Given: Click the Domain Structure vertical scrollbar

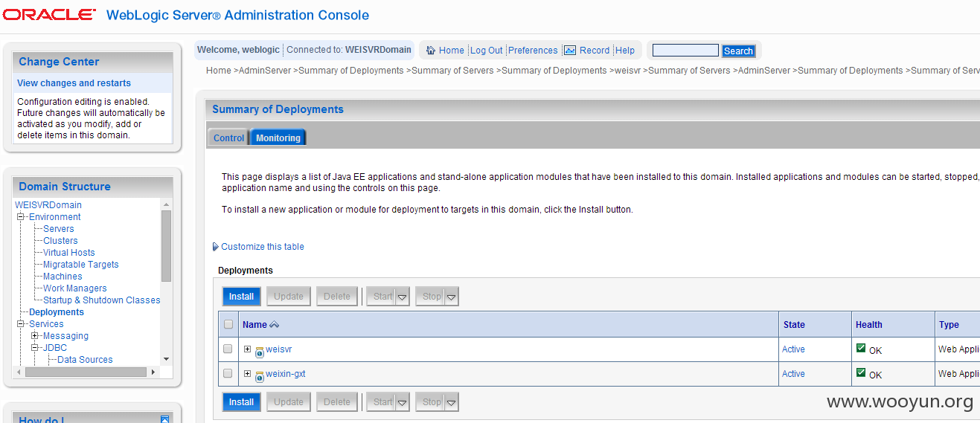Looking at the screenshot, I should click(x=166, y=282).
